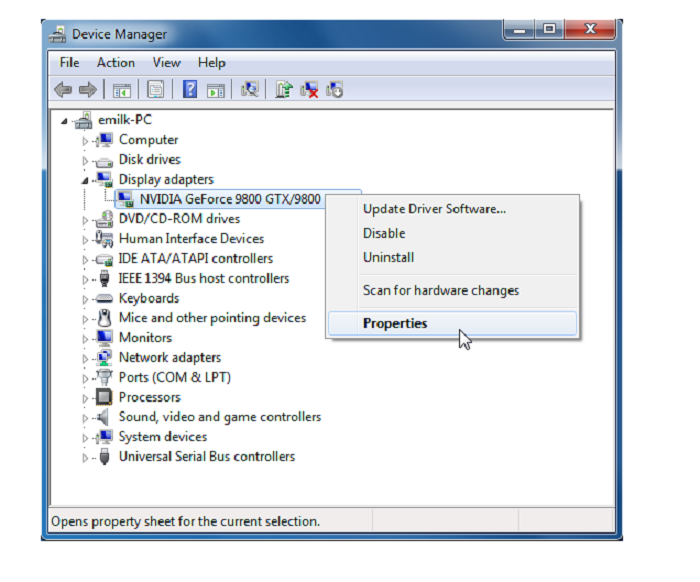The width and height of the screenshot is (700, 582).
Task: Click the Scan for hardware changes toolbar icon
Action: (x=250, y=89)
